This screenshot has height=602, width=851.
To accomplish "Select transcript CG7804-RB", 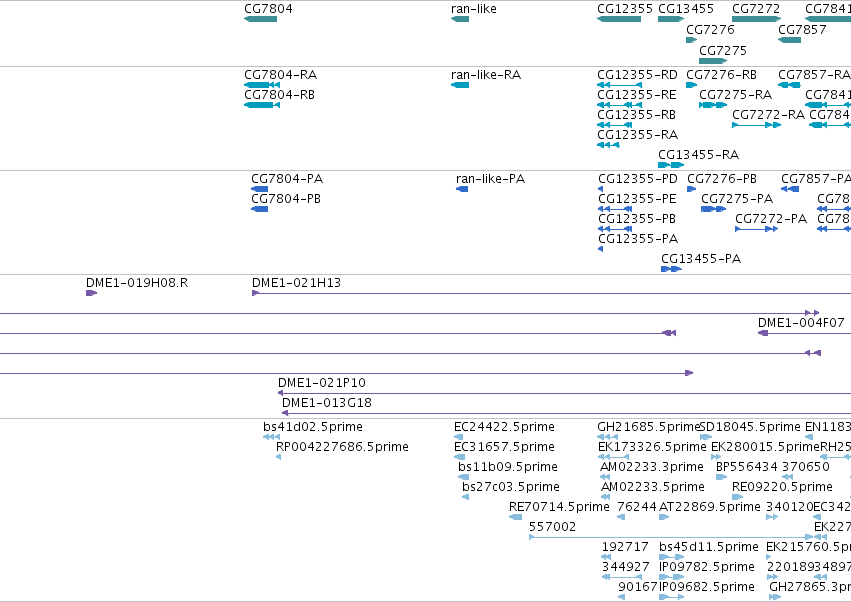I will pyautogui.click(x=262, y=105).
